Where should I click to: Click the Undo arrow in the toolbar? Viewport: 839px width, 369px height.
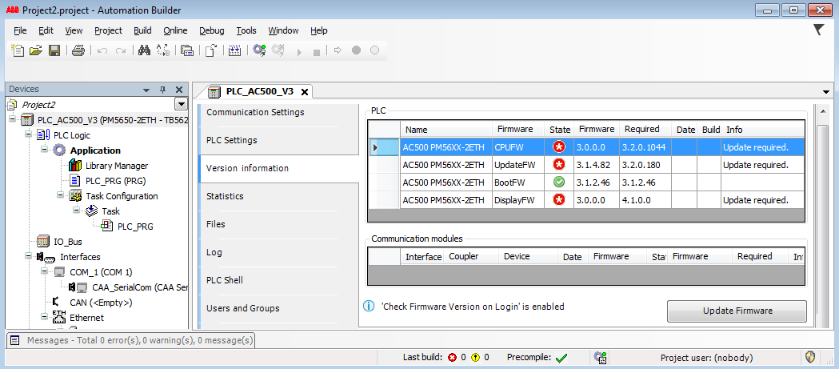tap(102, 50)
